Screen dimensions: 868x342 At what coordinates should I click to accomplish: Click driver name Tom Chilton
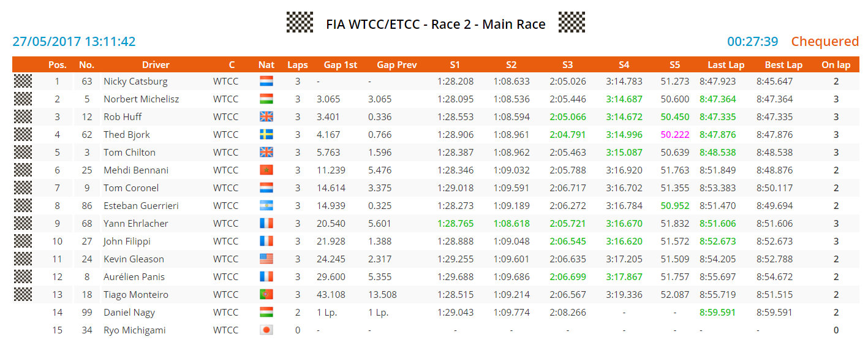click(129, 153)
